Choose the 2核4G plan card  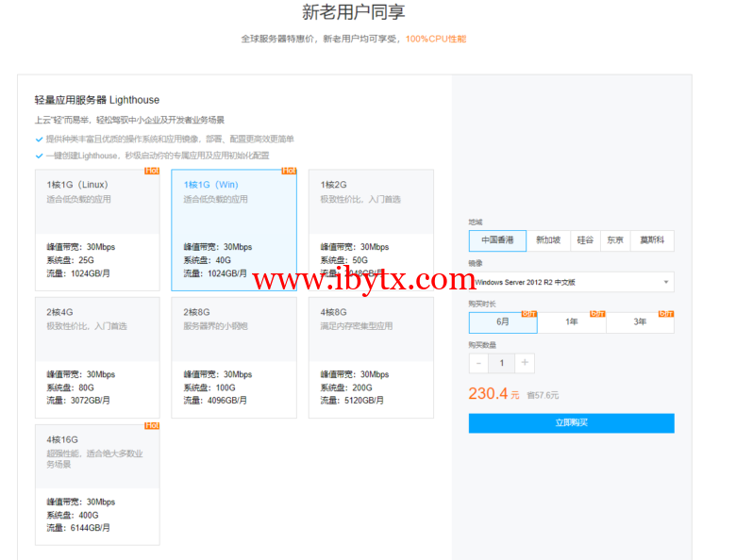(97, 357)
